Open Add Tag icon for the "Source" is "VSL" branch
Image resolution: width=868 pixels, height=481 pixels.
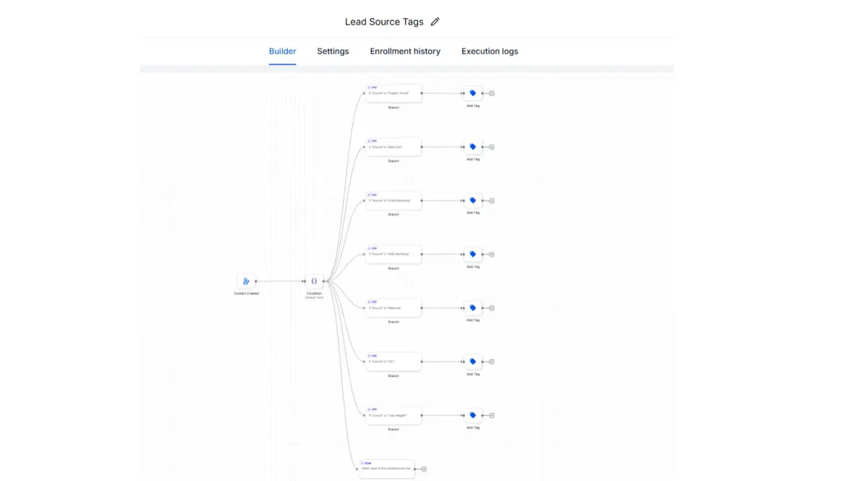click(x=473, y=362)
